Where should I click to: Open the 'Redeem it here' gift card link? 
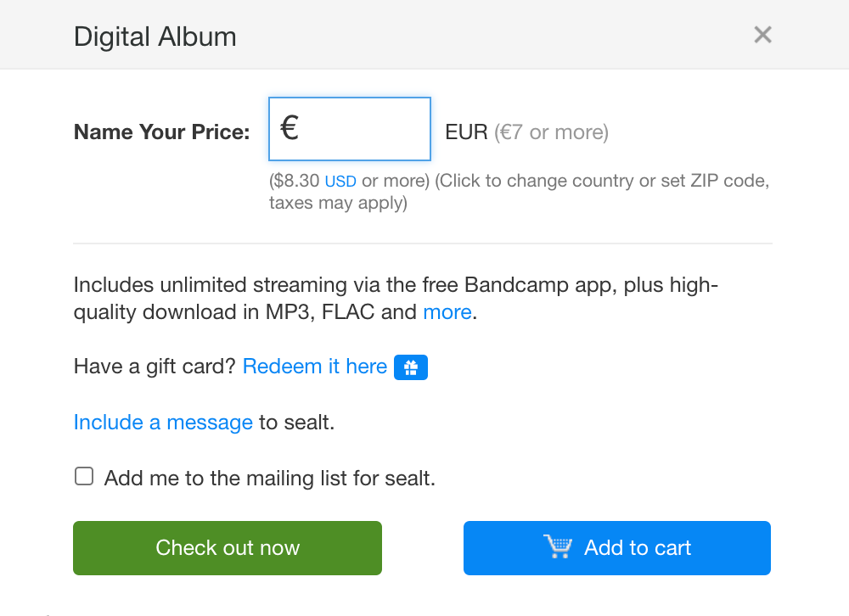(315, 367)
